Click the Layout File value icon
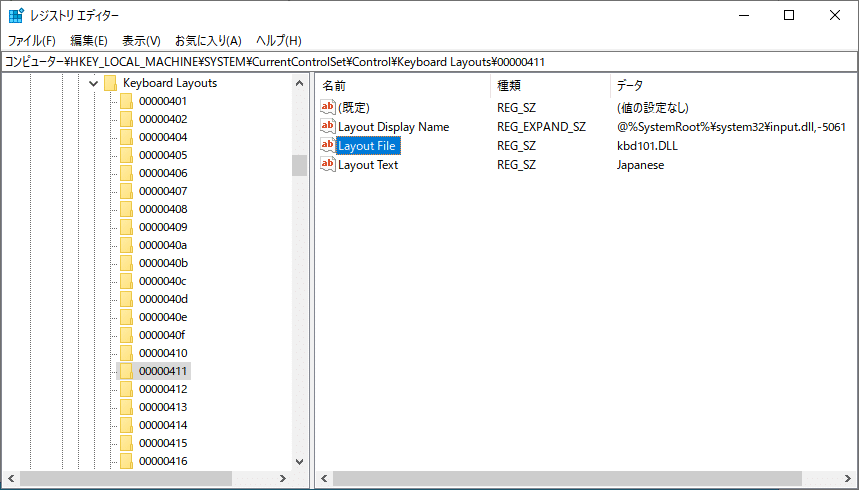The image size is (859, 490). (328, 145)
